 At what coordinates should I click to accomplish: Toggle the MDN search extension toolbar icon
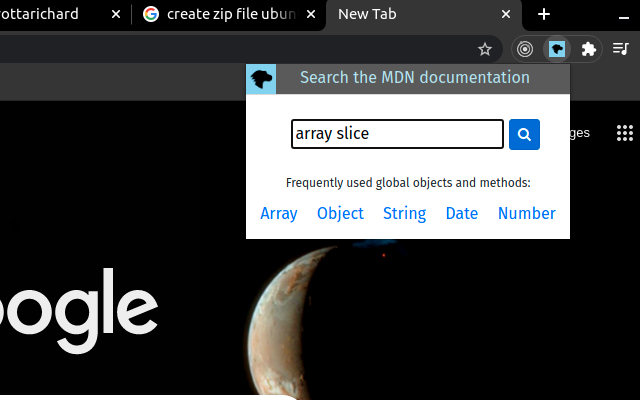(x=557, y=49)
